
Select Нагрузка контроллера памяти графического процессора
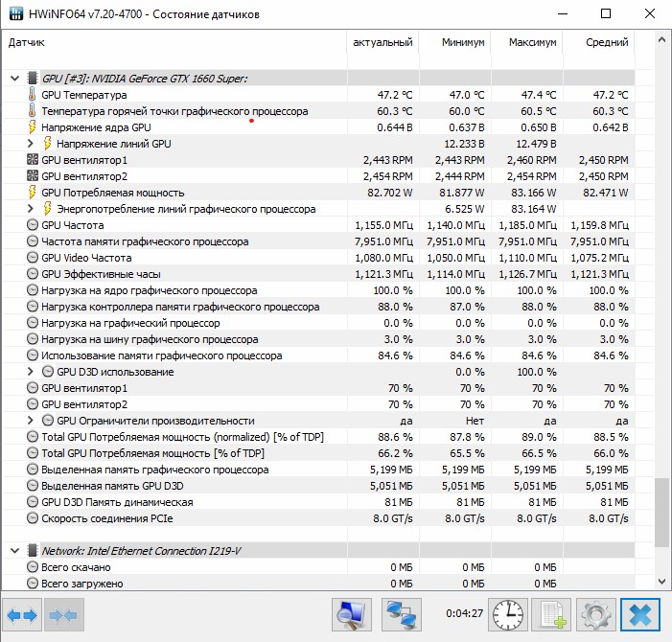point(318,307)
